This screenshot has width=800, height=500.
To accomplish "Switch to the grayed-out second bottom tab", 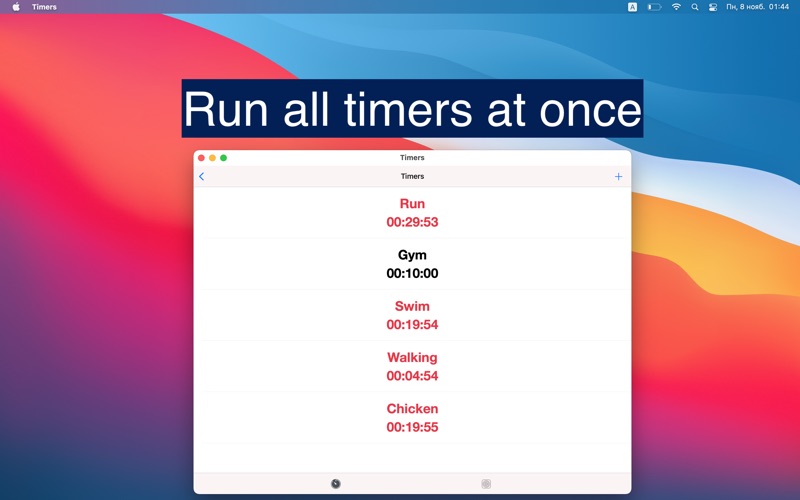I will [486, 484].
